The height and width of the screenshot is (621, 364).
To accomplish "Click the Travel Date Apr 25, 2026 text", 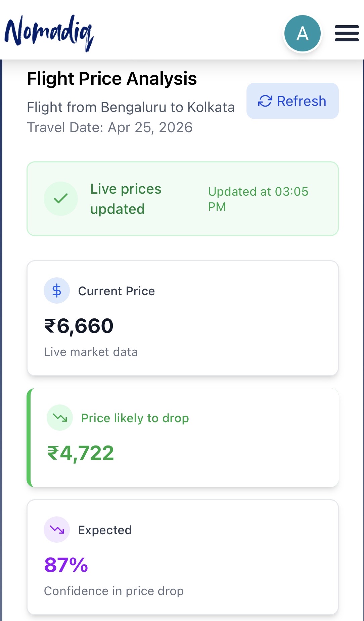I will click(110, 127).
